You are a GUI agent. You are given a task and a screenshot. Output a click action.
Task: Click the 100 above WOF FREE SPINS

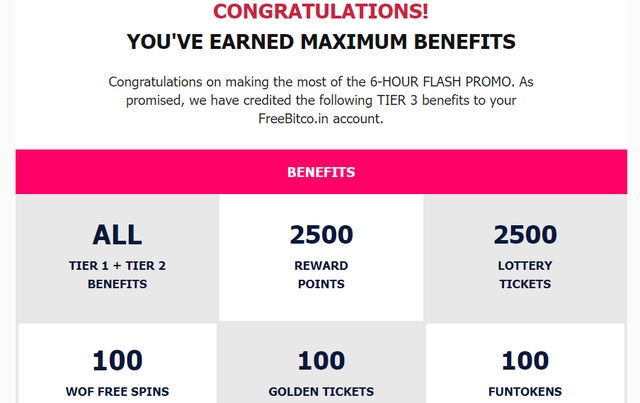pos(117,361)
